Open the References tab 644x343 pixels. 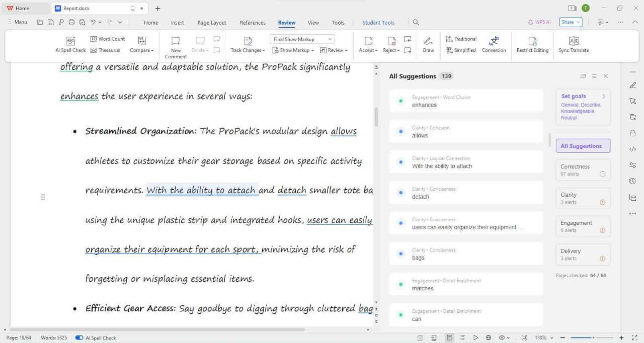(x=253, y=23)
